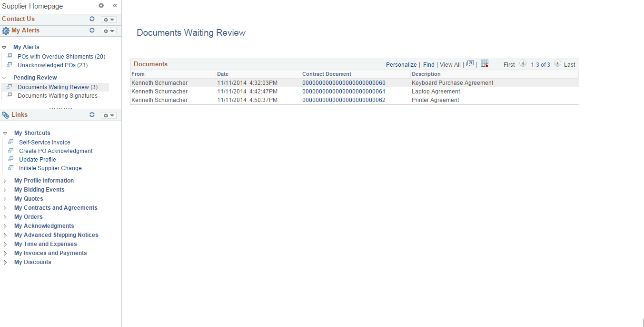Click the next-page arrow in Documents grid
644x327 pixels.
(557, 63)
